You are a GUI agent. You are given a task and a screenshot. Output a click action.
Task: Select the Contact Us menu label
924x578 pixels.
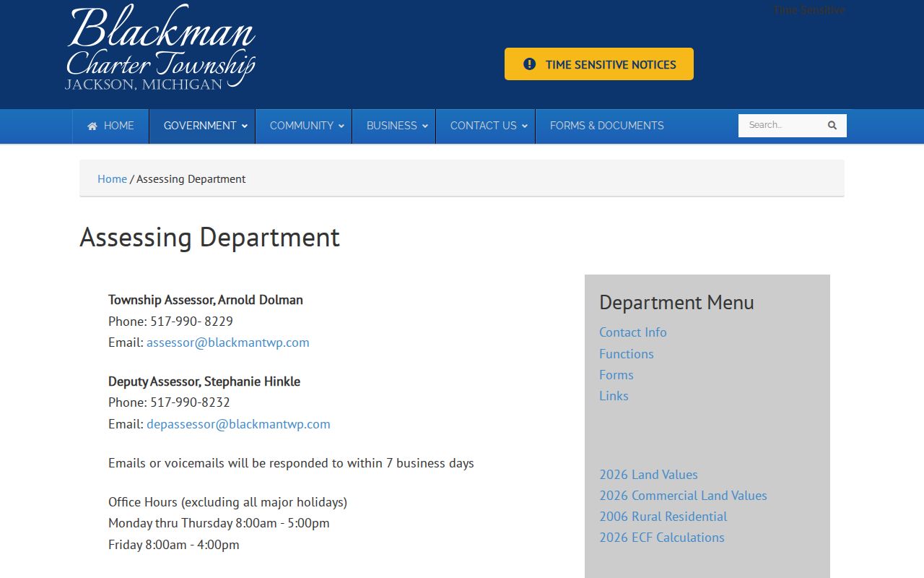484,126
